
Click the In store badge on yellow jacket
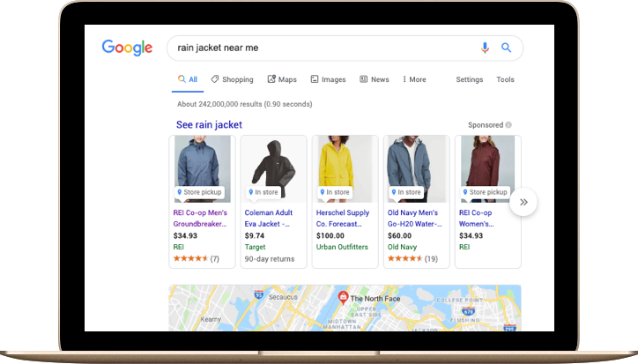(x=335, y=192)
